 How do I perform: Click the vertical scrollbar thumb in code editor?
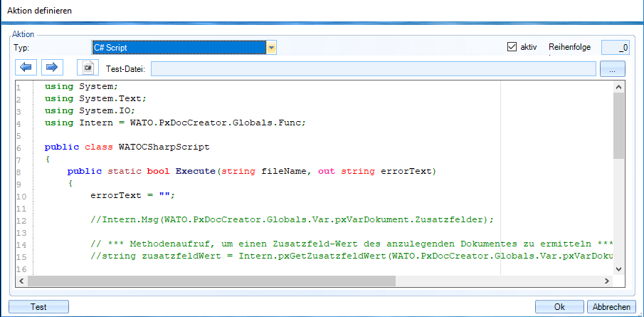(618, 125)
